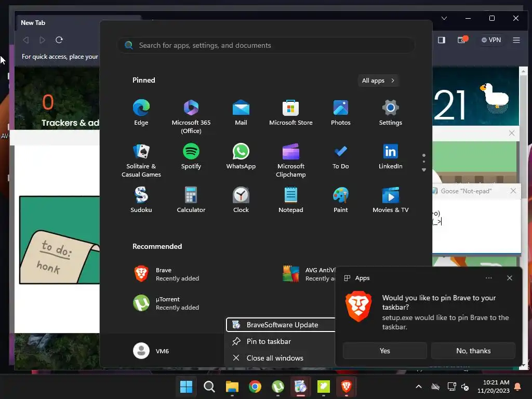Viewport: 532px width, 399px height.
Task: Launch the Photos app
Action: 341,113
